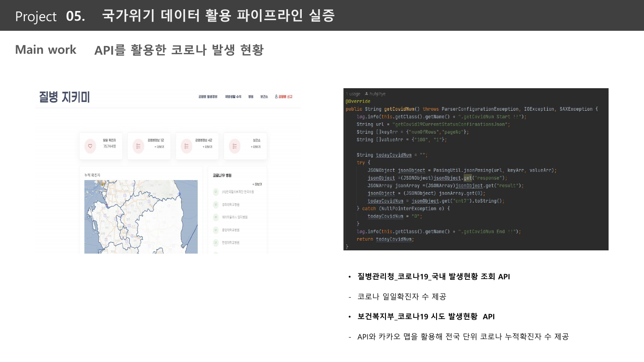The width and height of the screenshot is (644, 362).
Task: Click the user icon beside 감염병 신고
Action: (276, 97)
